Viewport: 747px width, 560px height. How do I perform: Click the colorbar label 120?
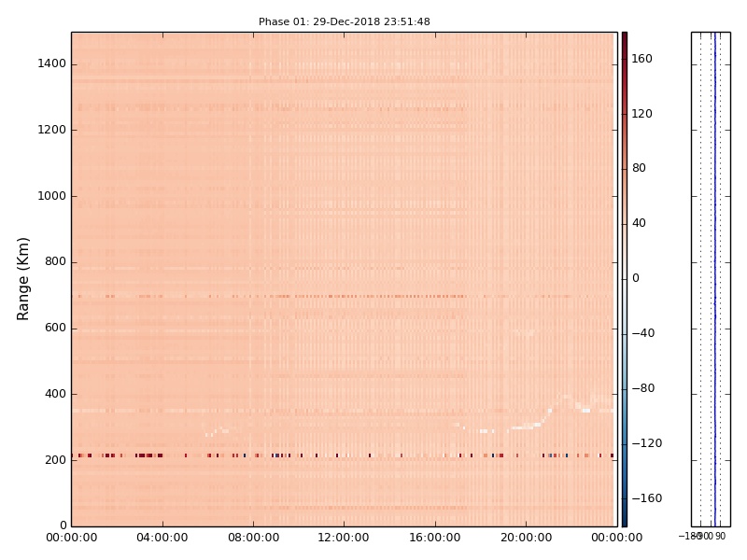coord(641,113)
